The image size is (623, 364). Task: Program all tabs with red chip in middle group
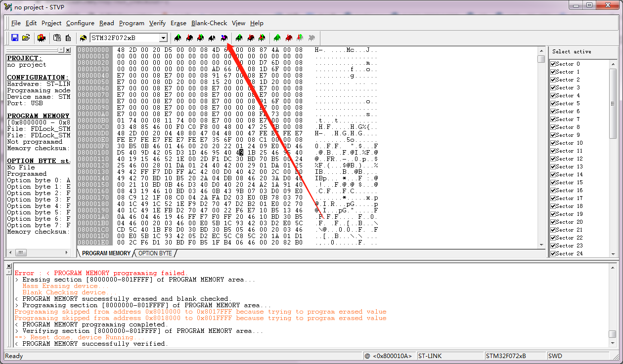click(x=251, y=38)
